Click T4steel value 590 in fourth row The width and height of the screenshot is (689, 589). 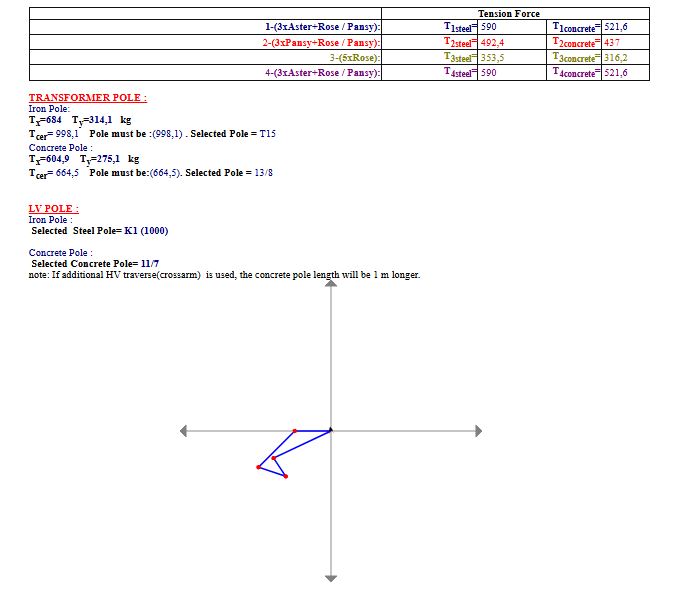(x=489, y=73)
